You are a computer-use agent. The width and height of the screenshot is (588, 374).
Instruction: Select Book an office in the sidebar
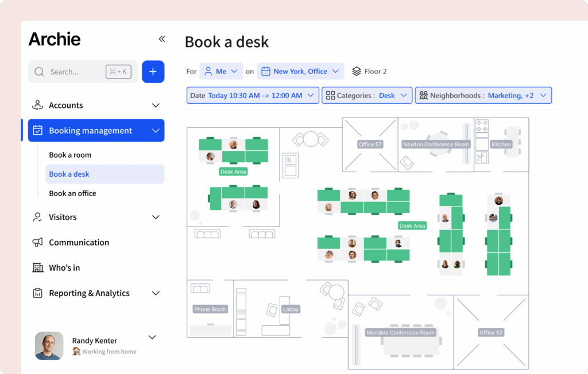click(71, 193)
